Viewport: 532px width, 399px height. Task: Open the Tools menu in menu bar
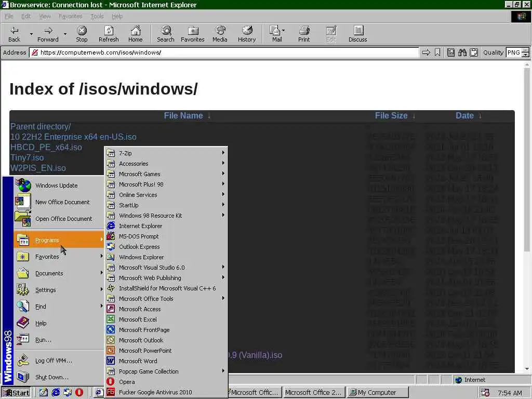click(x=97, y=16)
